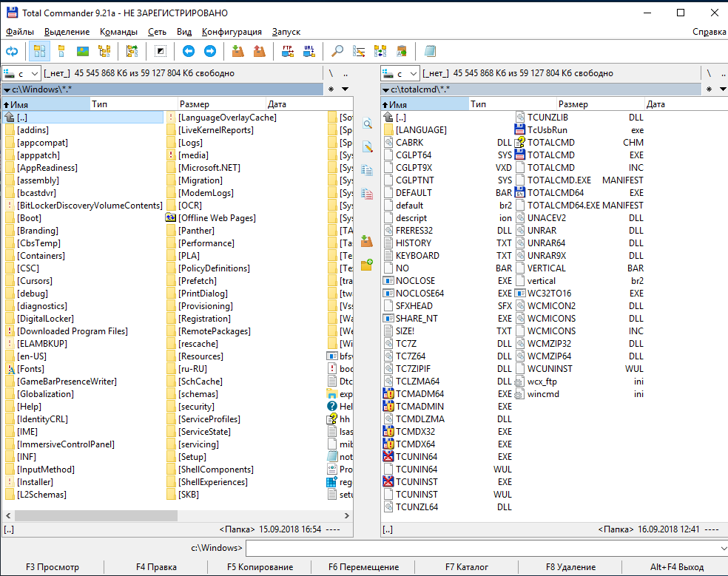Click the Edit file pencil icon in middle bar
The height and width of the screenshot is (576, 728).
tap(367, 146)
